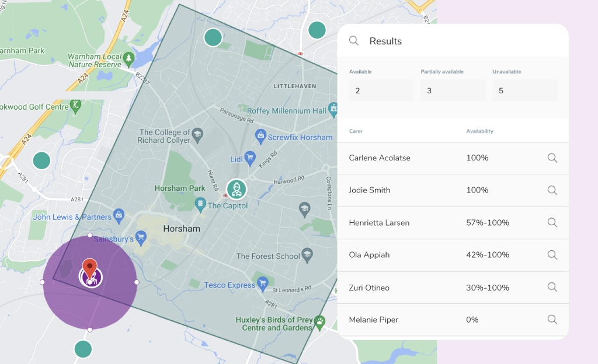Click the top handle of purple circle
Image resolution: width=598 pixels, height=364 pixels.
coord(89,235)
